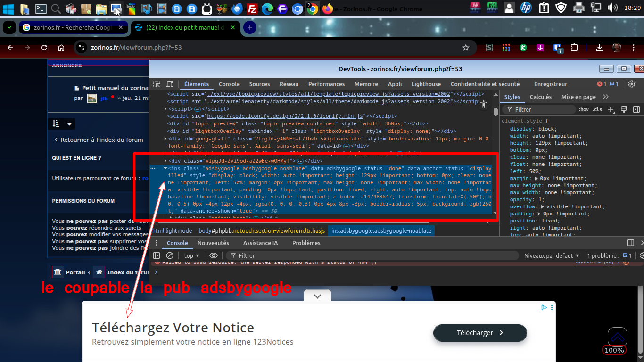This screenshot has height=362, width=644.
Task: Switch to the Réseau tab in DevTools
Action: tap(289, 84)
